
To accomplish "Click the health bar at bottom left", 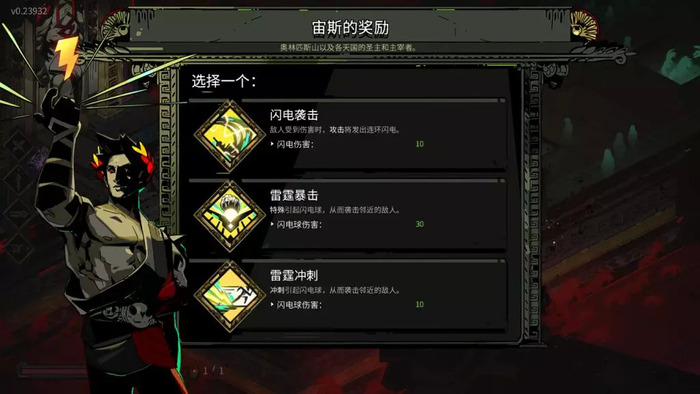I will [53, 371].
